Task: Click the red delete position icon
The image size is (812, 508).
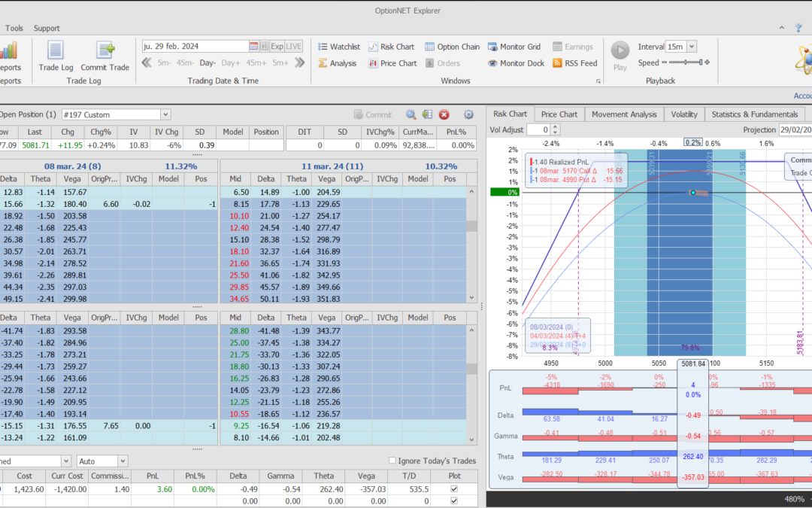Action: click(444, 114)
